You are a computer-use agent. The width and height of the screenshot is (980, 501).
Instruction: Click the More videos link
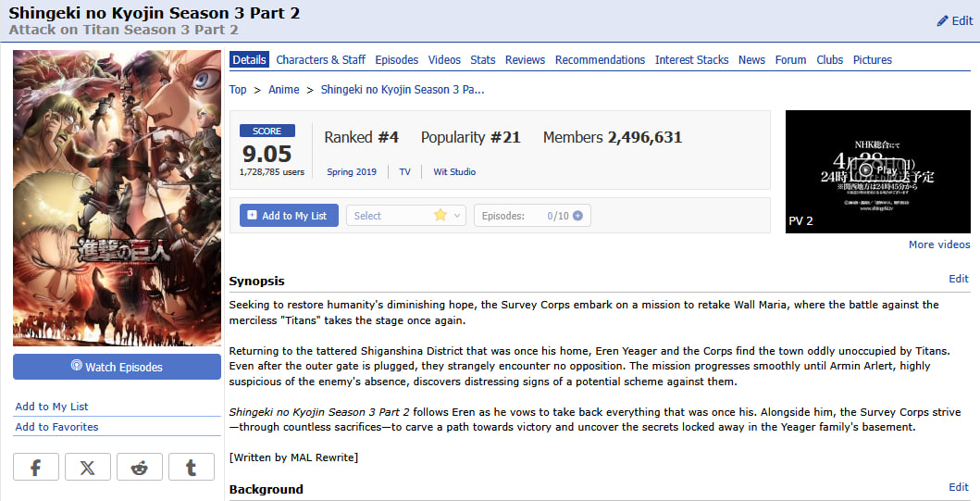pos(938,244)
